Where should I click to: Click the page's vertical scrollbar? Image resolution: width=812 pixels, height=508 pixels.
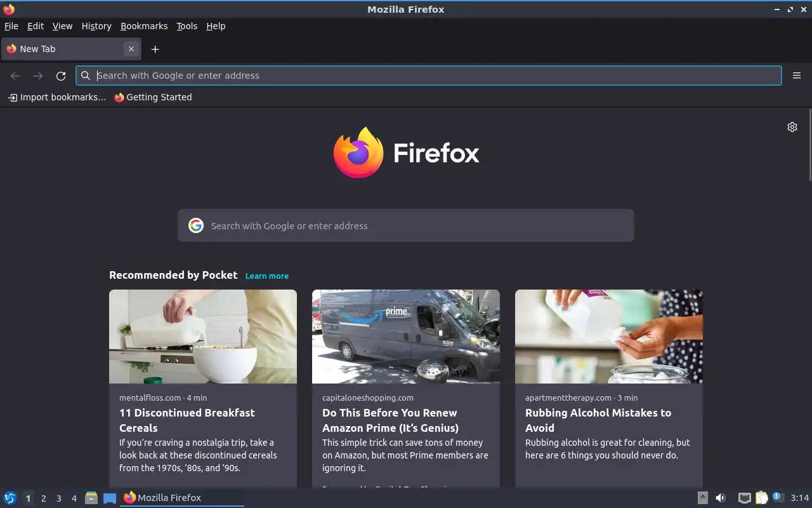tap(809, 145)
